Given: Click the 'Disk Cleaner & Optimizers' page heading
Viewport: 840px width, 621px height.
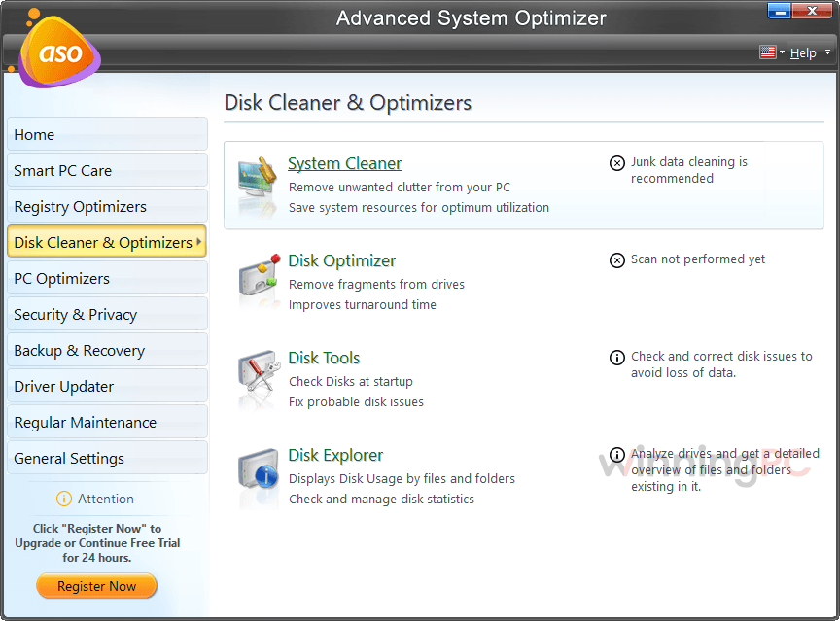Looking at the screenshot, I should (348, 102).
